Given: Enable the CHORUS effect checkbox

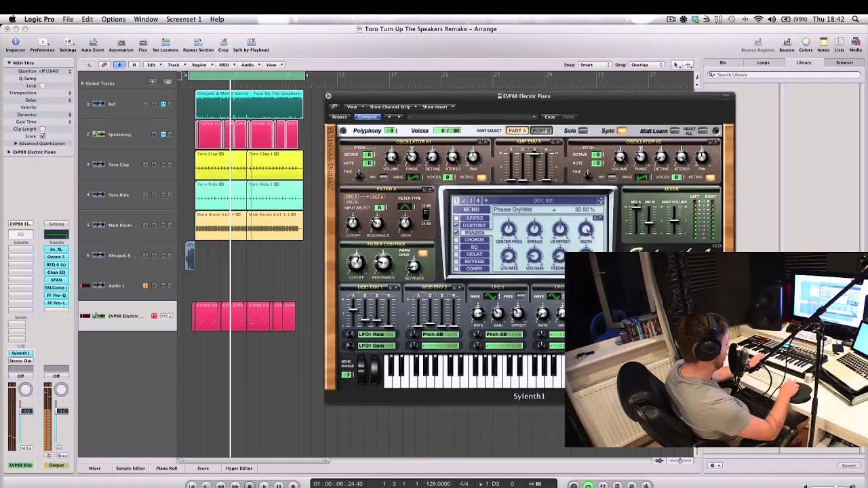Looking at the screenshot, I should coord(456,240).
